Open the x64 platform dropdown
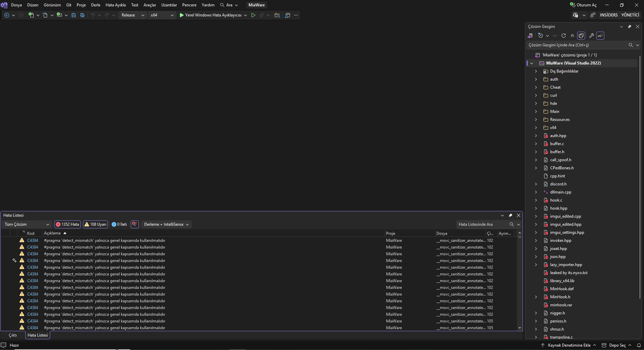The height and width of the screenshot is (350, 644). point(162,15)
